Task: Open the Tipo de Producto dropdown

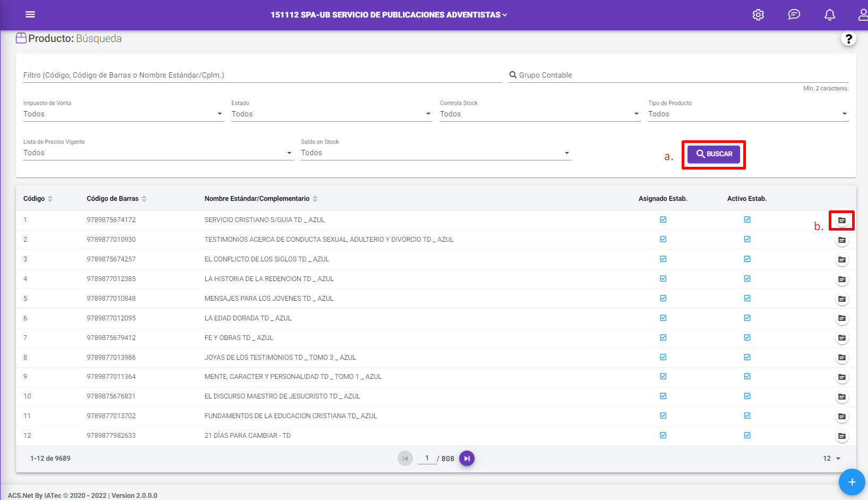Action: [x=748, y=114]
